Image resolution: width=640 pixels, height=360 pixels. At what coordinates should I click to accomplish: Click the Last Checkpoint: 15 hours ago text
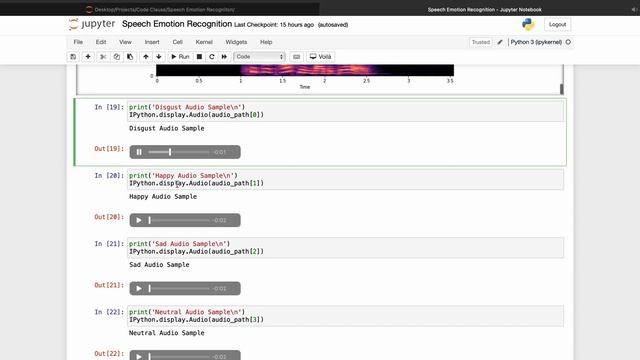click(274, 25)
